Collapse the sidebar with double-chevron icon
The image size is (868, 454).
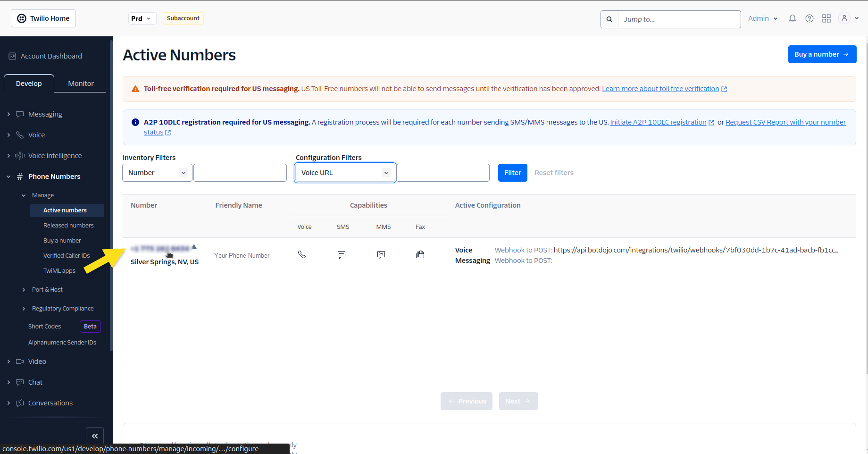click(x=95, y=436)
